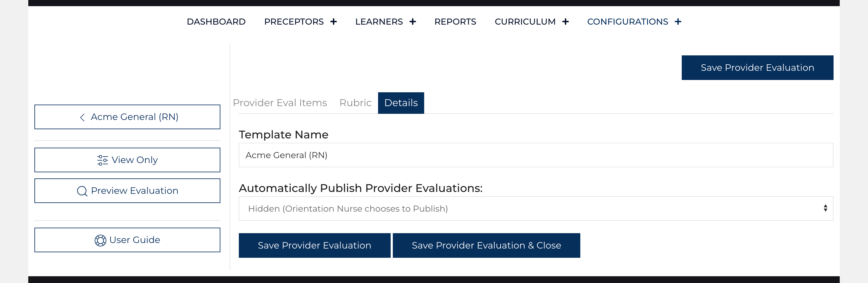This screenshot has width=868, height=283.
Task: Expand the Preceptors menu plus icon
Action: pos(333,22)
